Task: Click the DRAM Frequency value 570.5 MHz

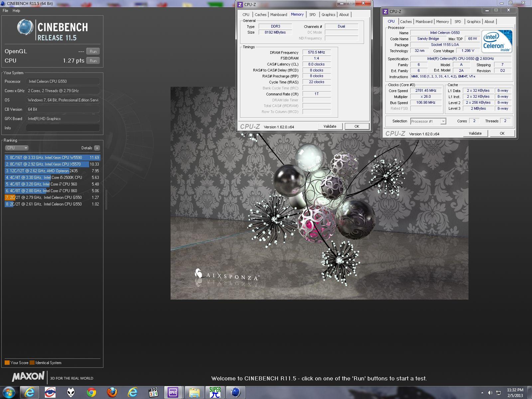Action: point(317,52)
